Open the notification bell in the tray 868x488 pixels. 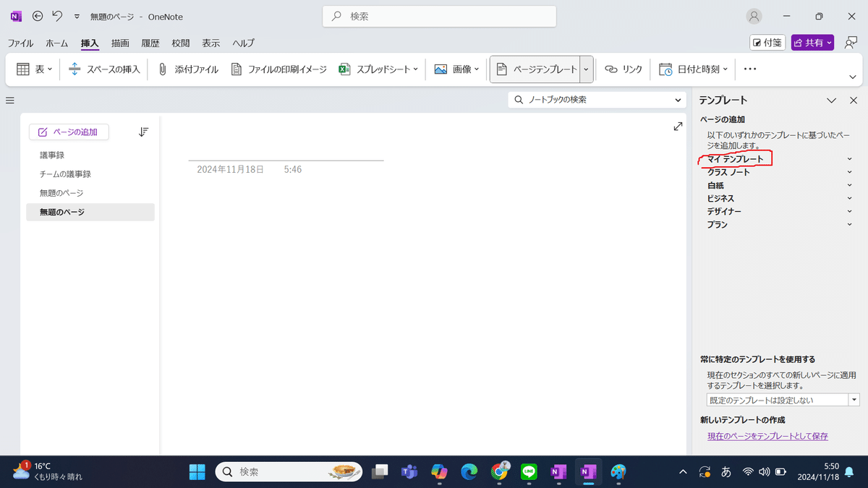[849, 472]
